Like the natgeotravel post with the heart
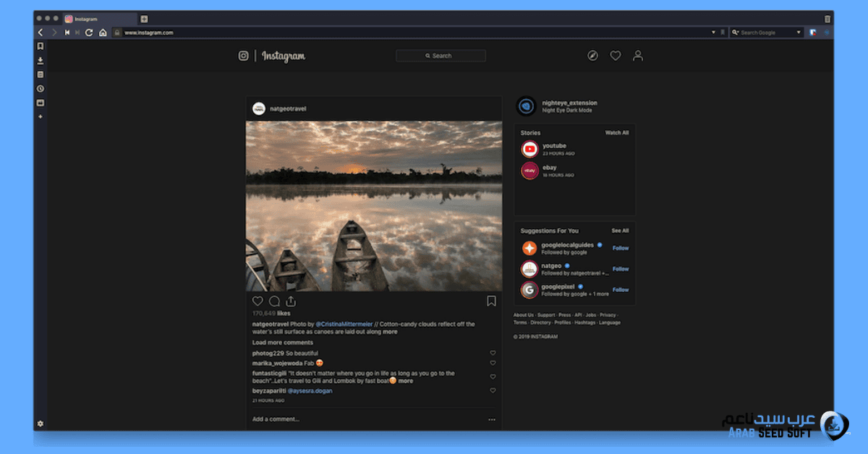 coord(258,301)
